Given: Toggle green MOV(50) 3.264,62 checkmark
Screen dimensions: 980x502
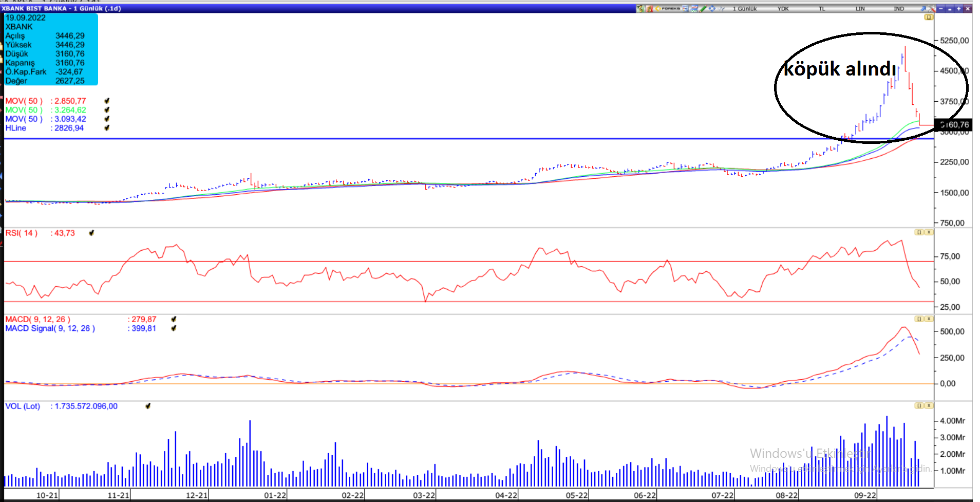Looking at the screenshot, I should [107, 110].
